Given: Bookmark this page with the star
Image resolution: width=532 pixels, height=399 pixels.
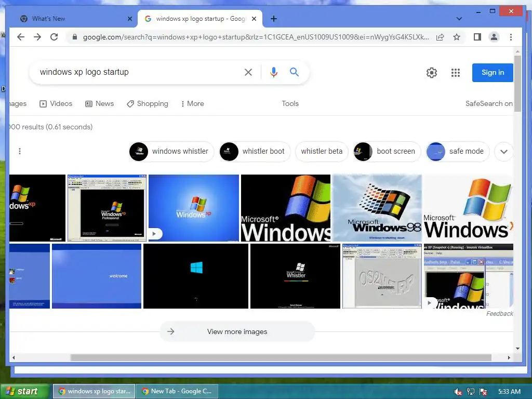Looking at the screenshot, I should tap(457, 37).
